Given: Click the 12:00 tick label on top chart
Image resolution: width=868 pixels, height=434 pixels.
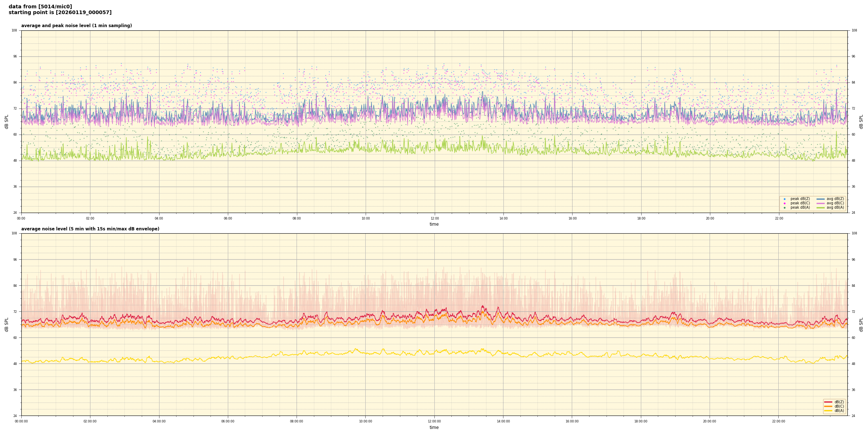Looking at the screenshot, I should point(434,218).
